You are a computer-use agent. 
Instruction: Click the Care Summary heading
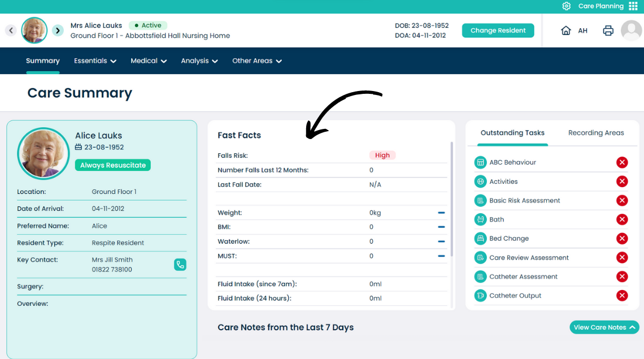point(80,93)
